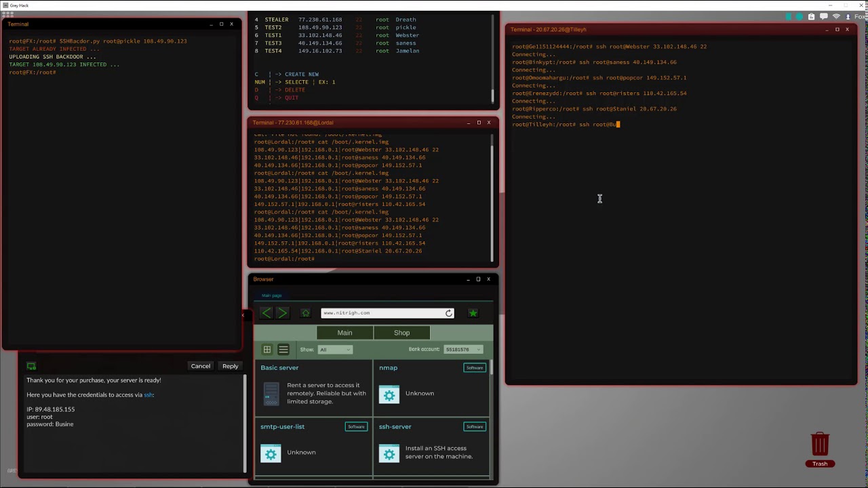Click the IP 89.48.185.155 line
The image size is (868, 488).
(51, 409)
